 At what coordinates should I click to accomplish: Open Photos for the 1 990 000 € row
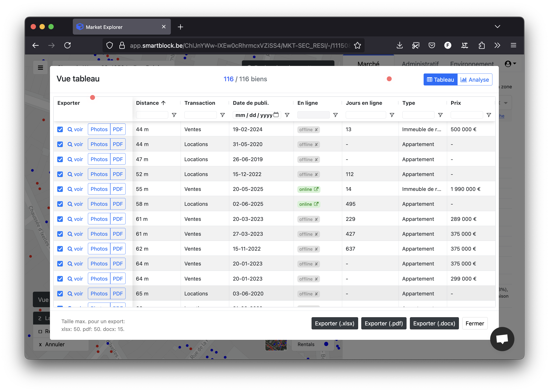coord(99,189)
